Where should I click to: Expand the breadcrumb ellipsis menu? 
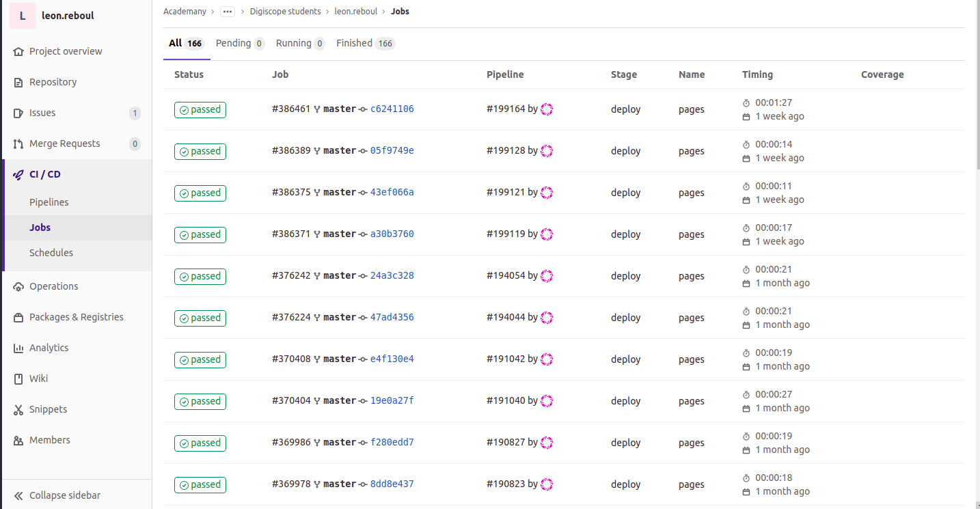coord(228,12)
